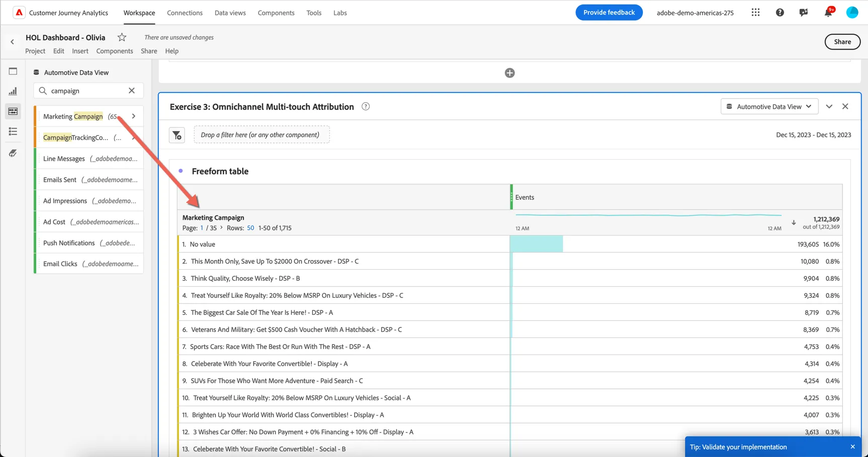Open the Labs tab
The image size is (868, 457).
pos(340,13)
